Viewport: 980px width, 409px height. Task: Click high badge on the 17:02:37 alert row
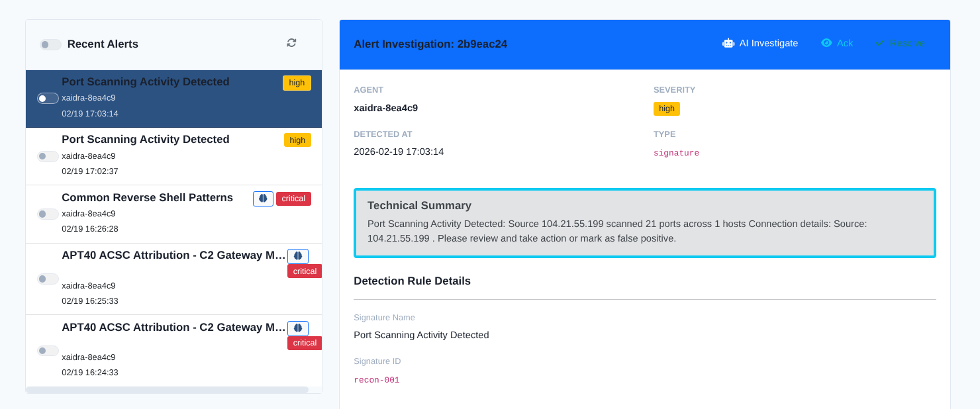coord(297,140)
